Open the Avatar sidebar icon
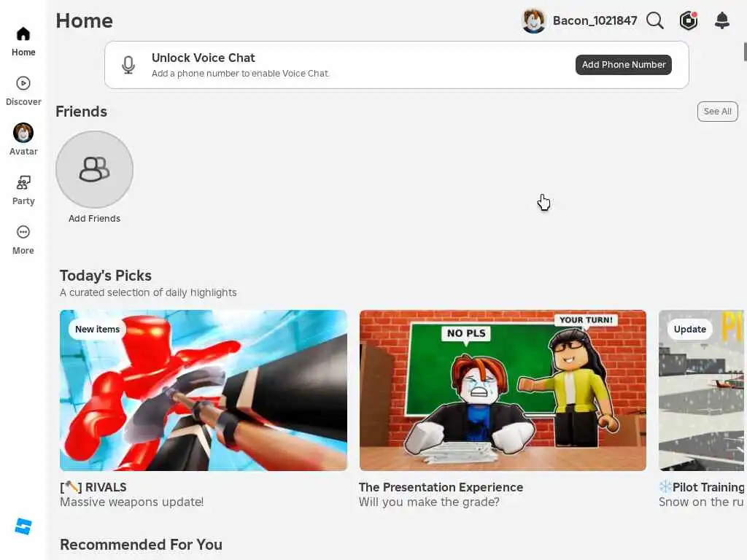 pyautogui.click(x=23, y=133)
